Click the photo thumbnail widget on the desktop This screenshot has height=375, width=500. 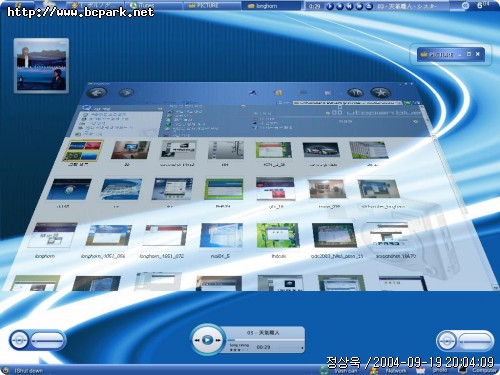coord(41,65)
